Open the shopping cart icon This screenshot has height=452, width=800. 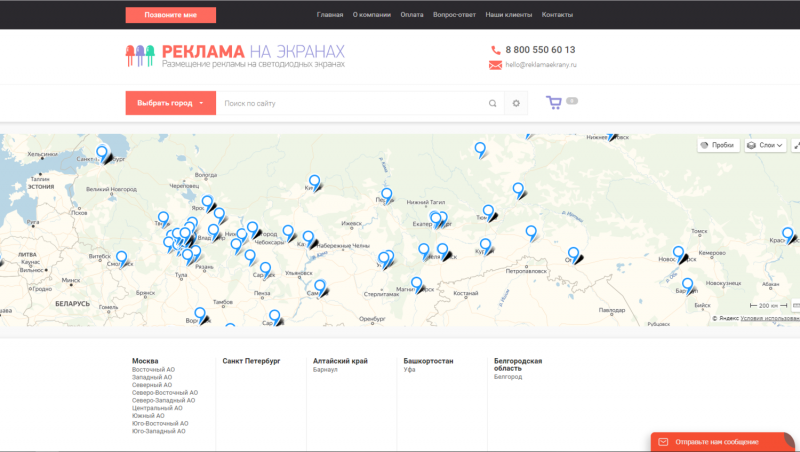(554, 103)
